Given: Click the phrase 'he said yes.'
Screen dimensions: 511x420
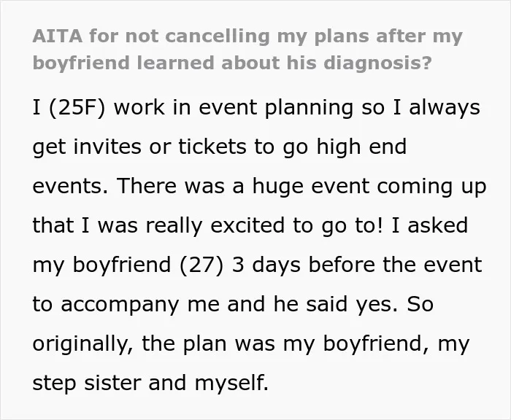Looking at the screenshot, I should pyautogui.click(x=335, y=304).
